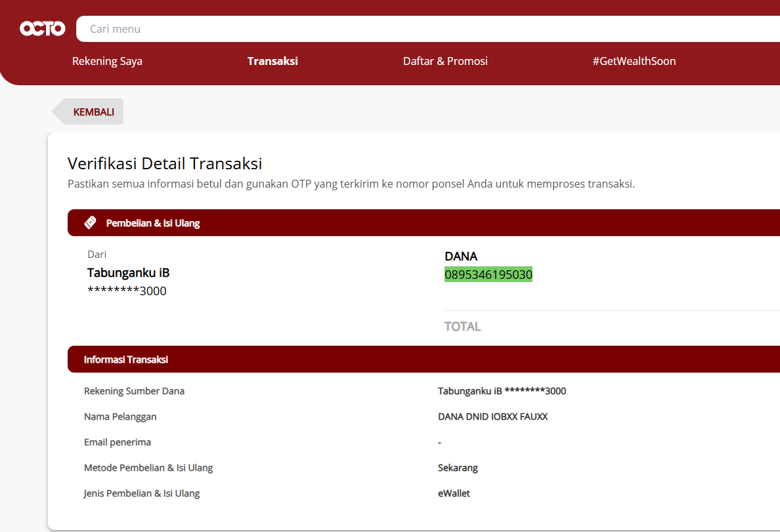Click the eWallet value
The width and height of the screenshot is (780, 532).
(x=454, y=493)
